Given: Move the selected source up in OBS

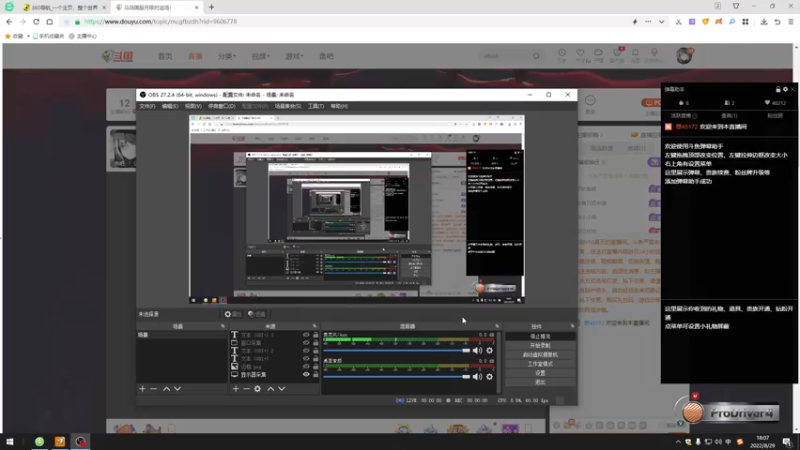Looking at the screenshot, I should 270,389.
